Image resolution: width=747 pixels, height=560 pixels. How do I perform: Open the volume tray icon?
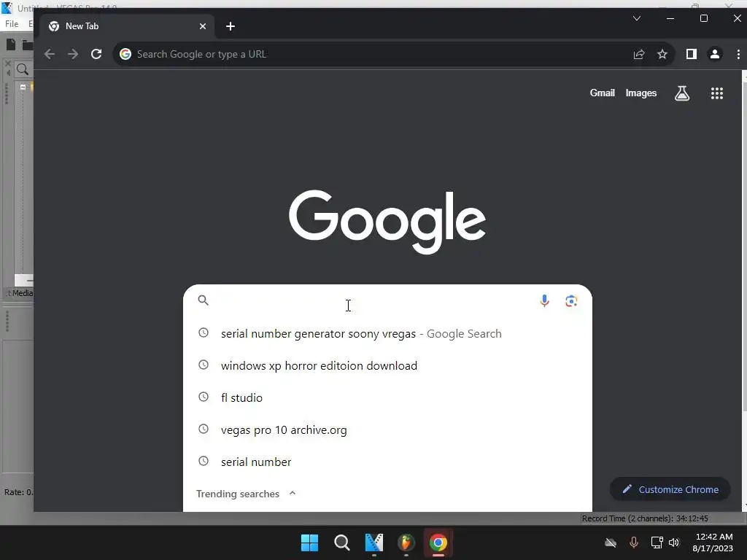pos(673,542)
